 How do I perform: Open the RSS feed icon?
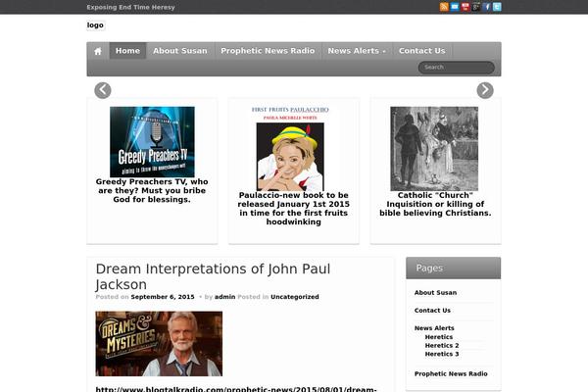click(x=444, y=7)
